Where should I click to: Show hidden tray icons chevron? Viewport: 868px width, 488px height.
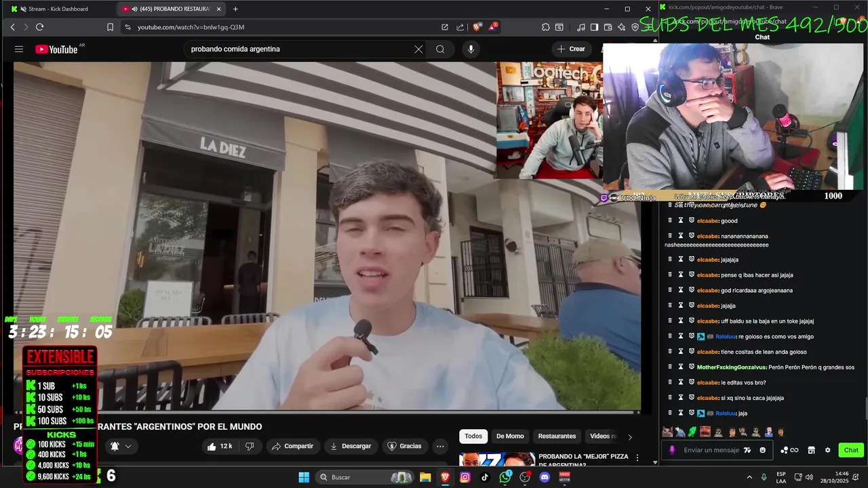749,477
